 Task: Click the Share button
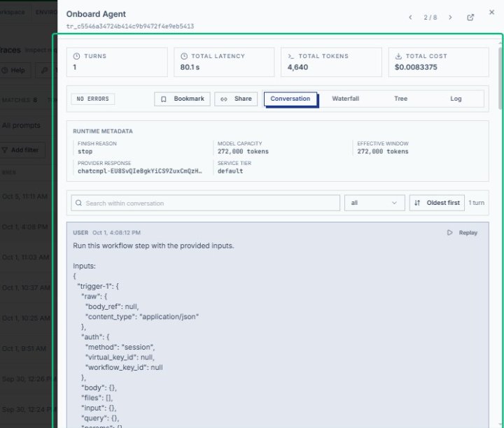(236, 99)
